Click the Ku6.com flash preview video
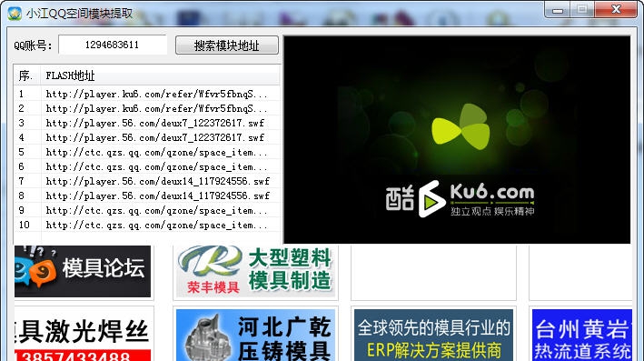The height and width of the screenshot is (361, 644). point(457,140)
